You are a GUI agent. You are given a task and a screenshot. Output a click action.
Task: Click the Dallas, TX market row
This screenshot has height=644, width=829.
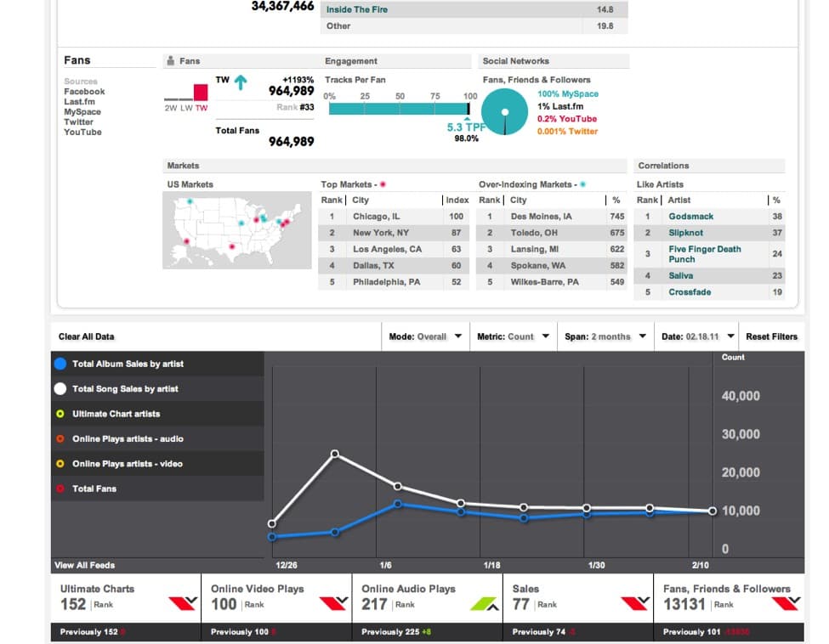click(394, 265)
